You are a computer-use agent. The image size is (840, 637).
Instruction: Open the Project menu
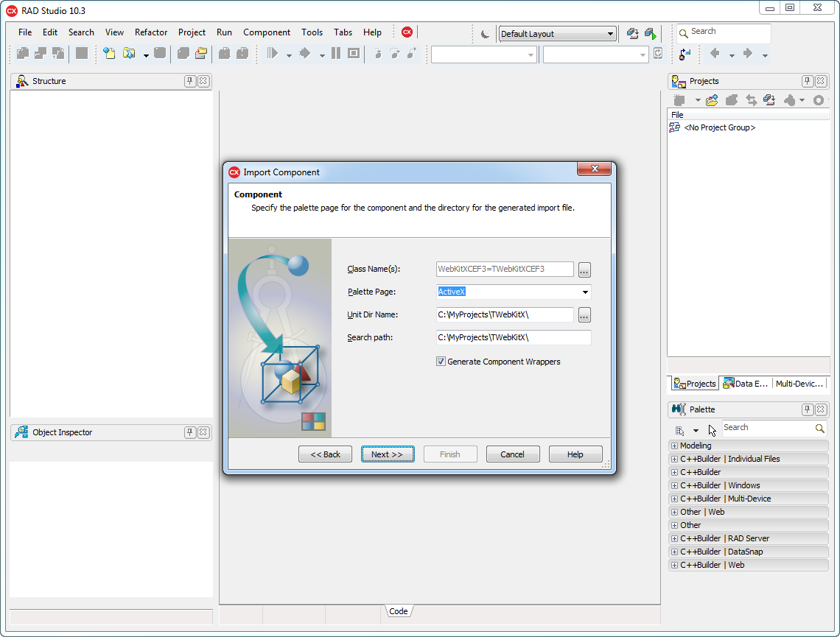click(x=192, y=32)
